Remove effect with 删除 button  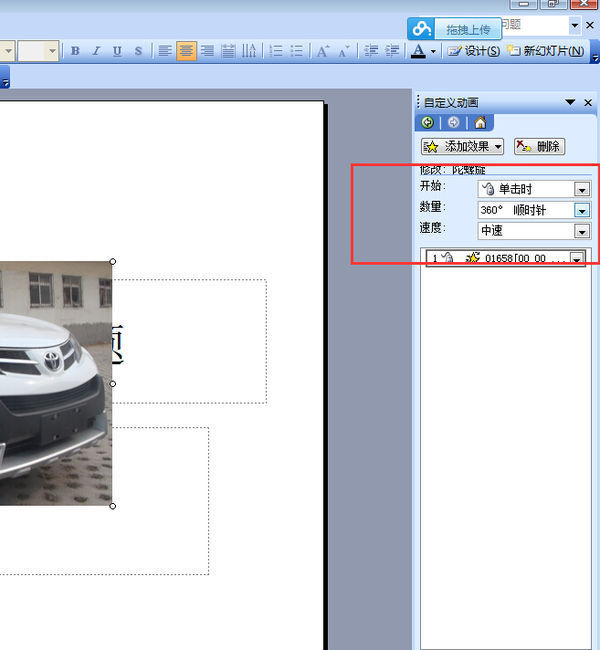click(539, 146)
